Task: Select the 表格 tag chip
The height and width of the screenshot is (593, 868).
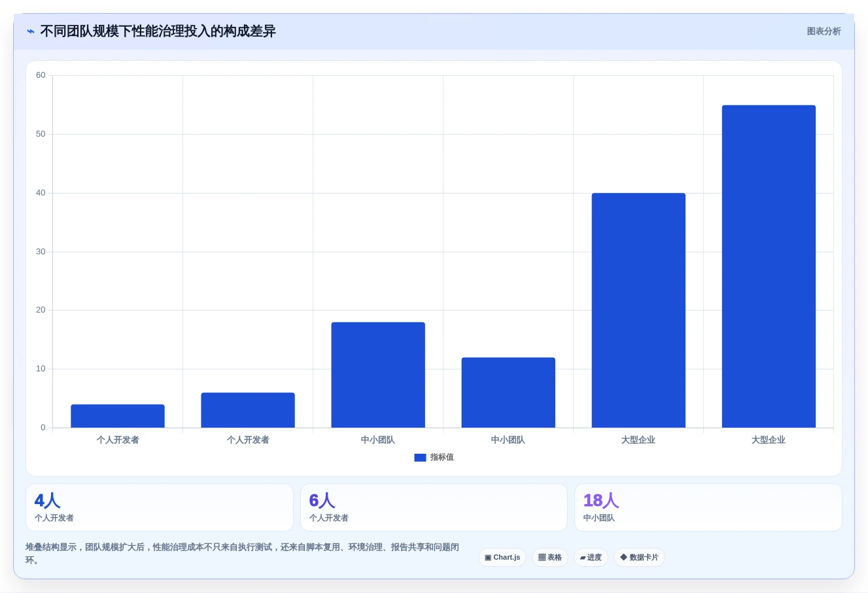Action: (x=550, y=558)
